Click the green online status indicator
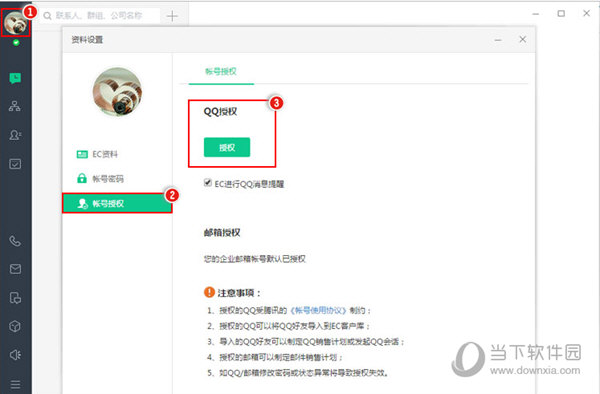600x394 pixels. 16,42
